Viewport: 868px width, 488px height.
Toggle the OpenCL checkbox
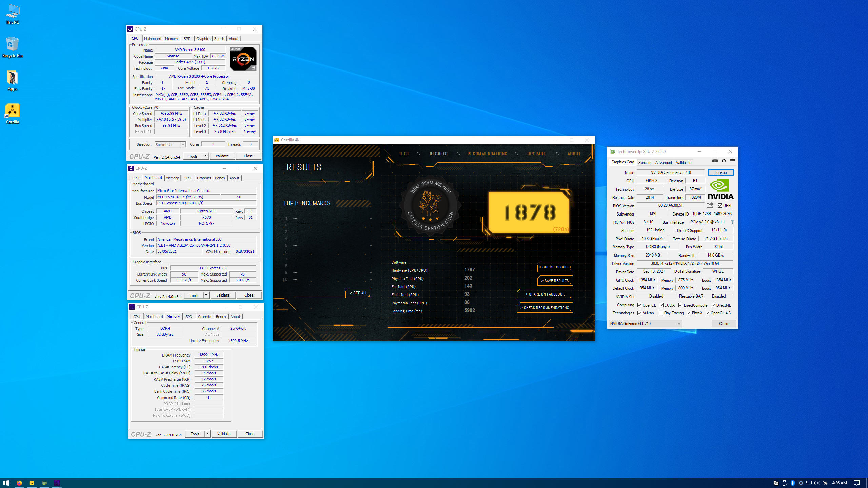(639, 305)
